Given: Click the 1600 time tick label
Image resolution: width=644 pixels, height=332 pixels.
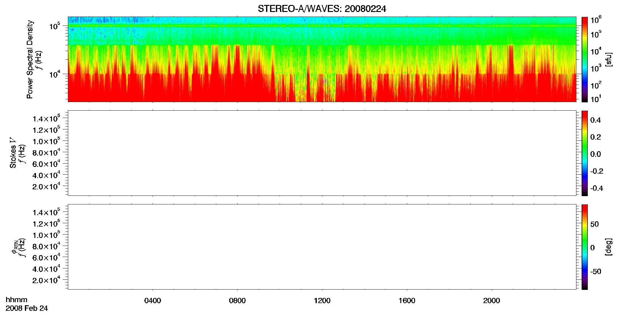Looking at the screenshot, I should 407,300.
